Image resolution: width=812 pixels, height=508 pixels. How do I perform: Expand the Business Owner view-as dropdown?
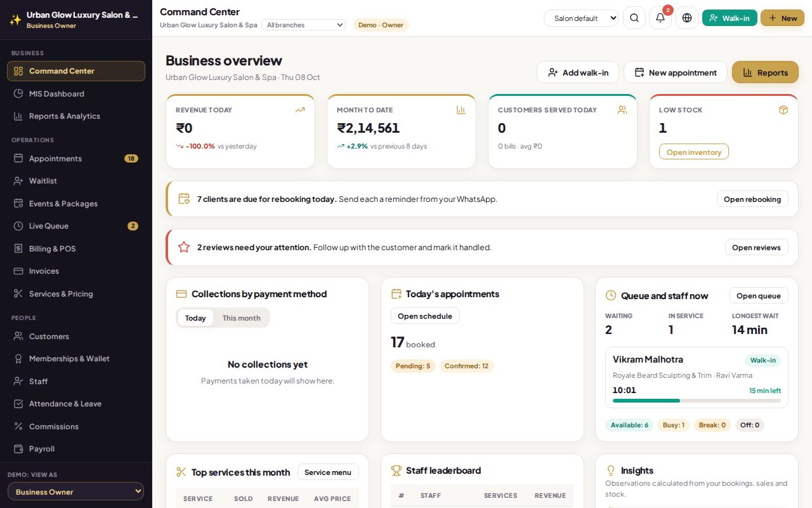75,491
